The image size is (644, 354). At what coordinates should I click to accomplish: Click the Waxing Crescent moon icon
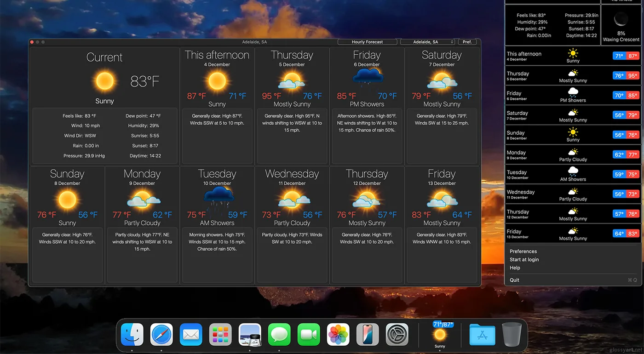pyautogui.click(x=621, y=19)
